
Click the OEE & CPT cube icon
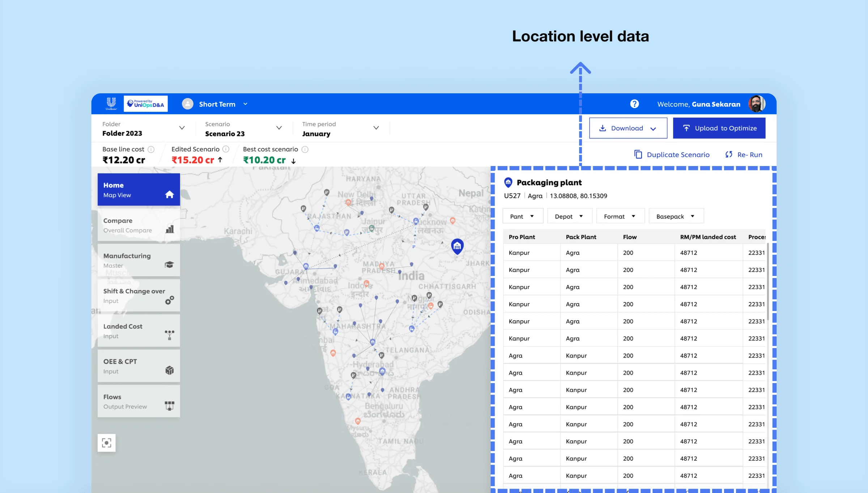pos(169,370)
